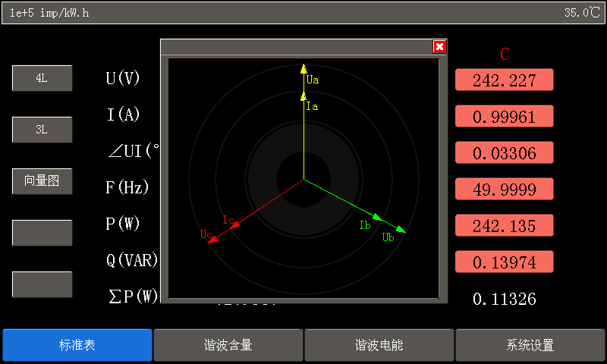
Task: Click the blank button directly below 向量图
Action: 42,233
